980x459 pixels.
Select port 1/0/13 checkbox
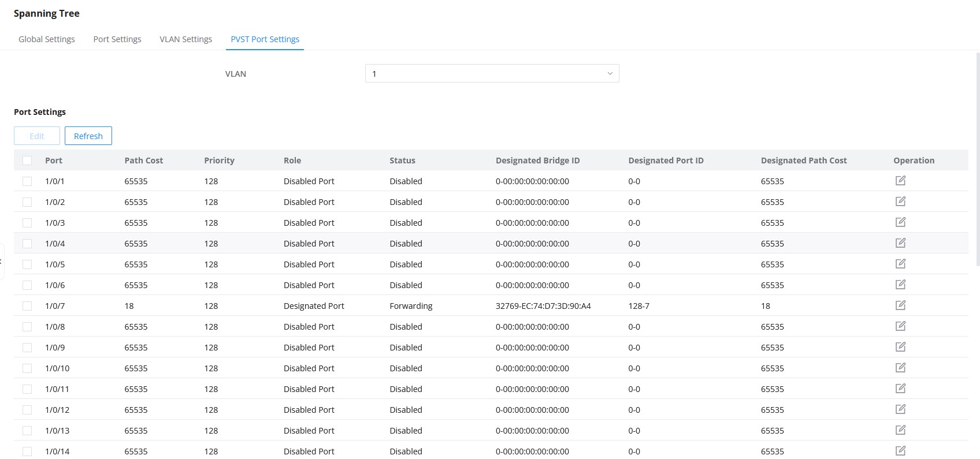(27, 431)
